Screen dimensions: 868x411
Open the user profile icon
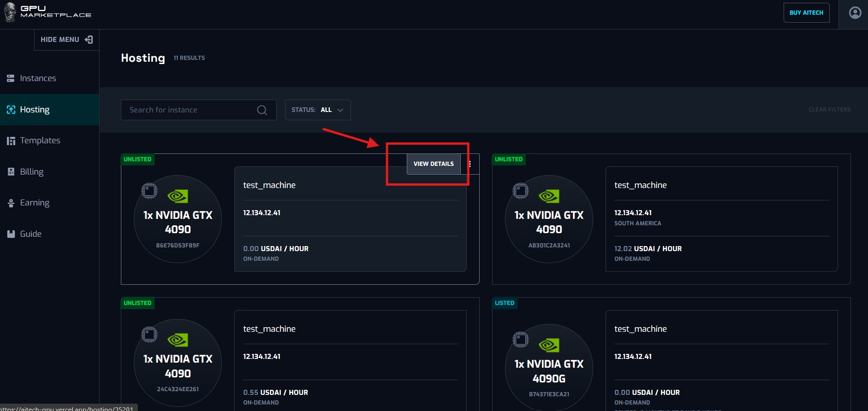(x=855, y=13)
